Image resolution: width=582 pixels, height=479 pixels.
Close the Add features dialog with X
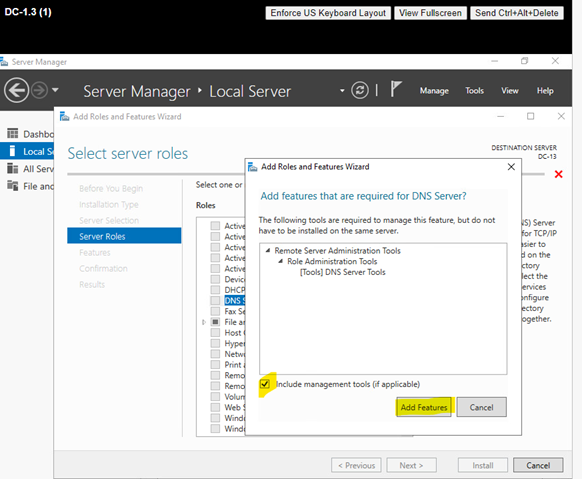click(511, 167)
